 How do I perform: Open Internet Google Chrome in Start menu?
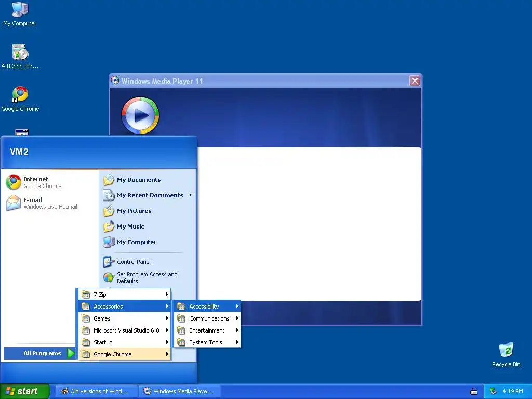pos(50,182)
